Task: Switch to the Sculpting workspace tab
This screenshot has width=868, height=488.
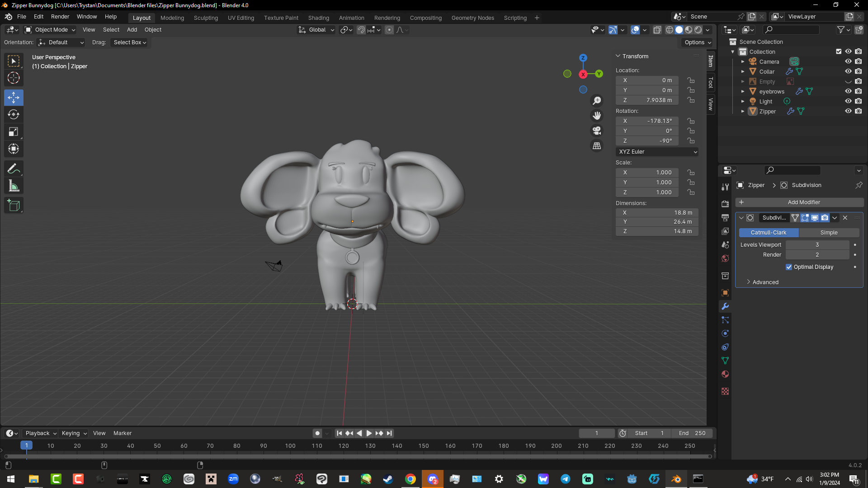Action: coord(206,18)
